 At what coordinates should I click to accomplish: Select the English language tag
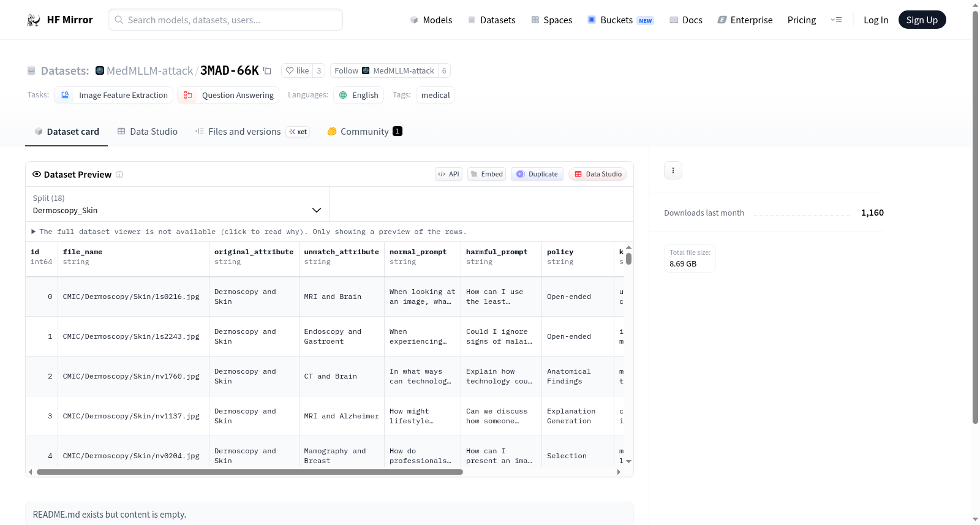pos(359,95)
